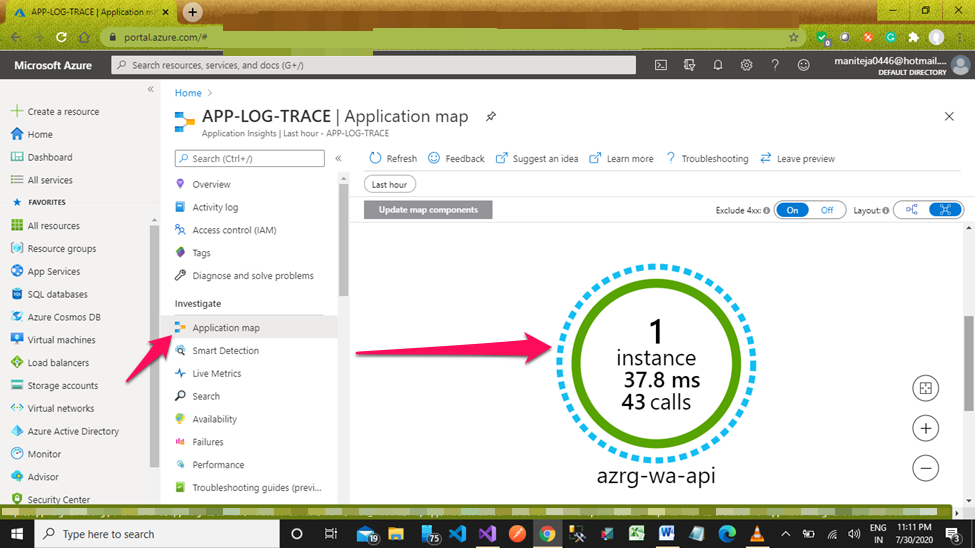
Task: Pin Application map to dashboard
Action: point(491,116)
